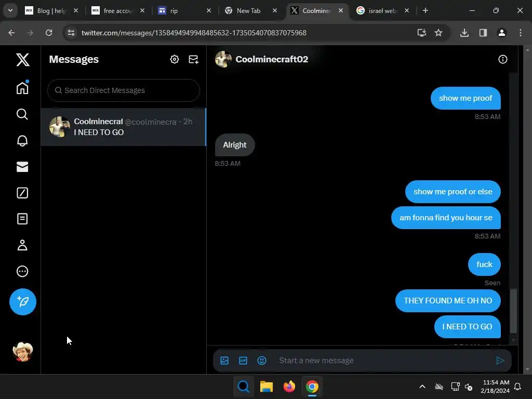Open site information icon in address bar
Viewport: 532px width, 399px height.
click(71, 33)
